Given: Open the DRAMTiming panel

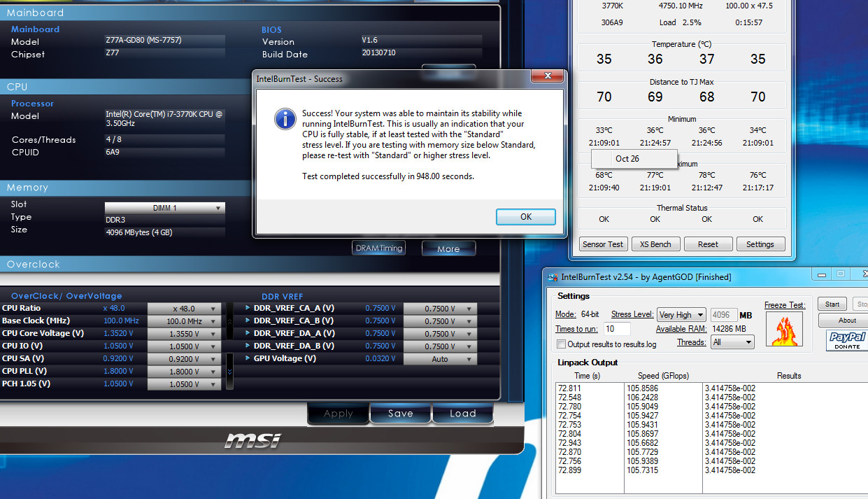Looking at the screenshot, I should pyautogui.click(x=378, y=248).
